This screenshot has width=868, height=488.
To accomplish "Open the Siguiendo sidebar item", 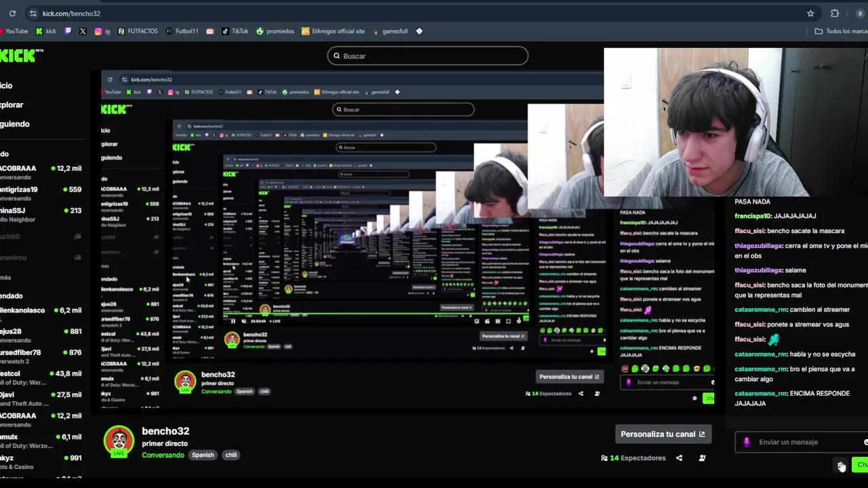I will [x=14, y=124].
